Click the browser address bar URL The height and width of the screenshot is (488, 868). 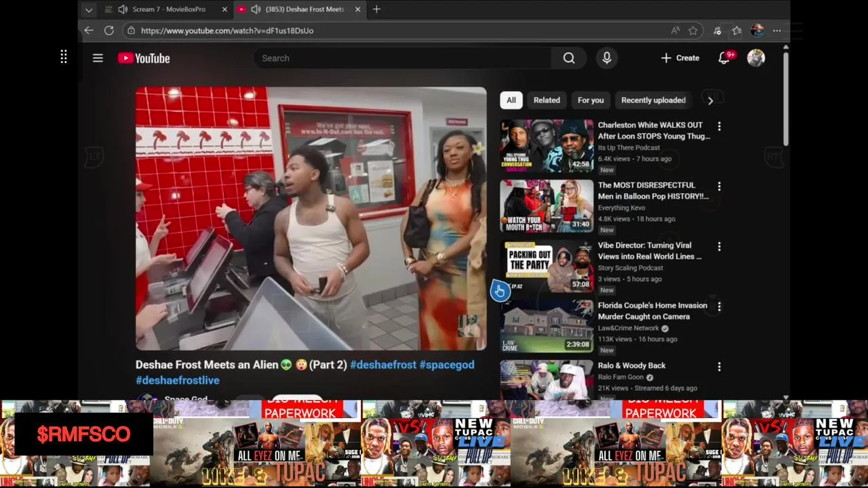pyautogui.click(x=227, y=30)
